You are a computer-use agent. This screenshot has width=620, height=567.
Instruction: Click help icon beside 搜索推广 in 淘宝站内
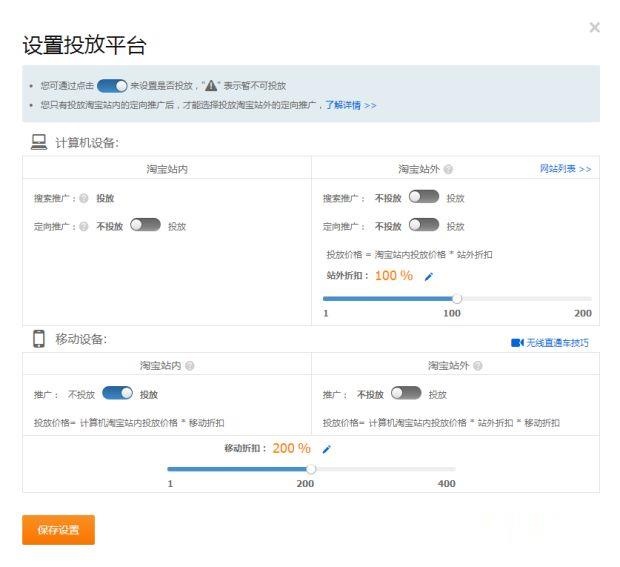pyautogui.click(x=84, y=198)
